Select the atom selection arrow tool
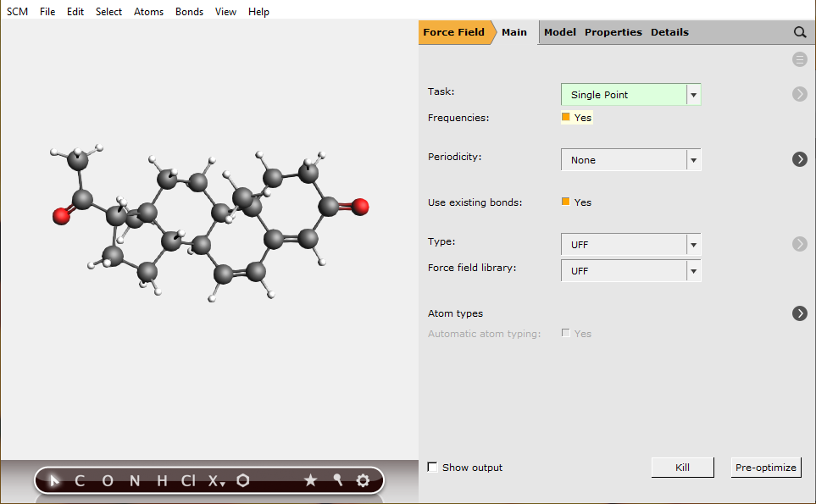Image resolution: width=816 pixels, height=504 pixels. (53, 480)
